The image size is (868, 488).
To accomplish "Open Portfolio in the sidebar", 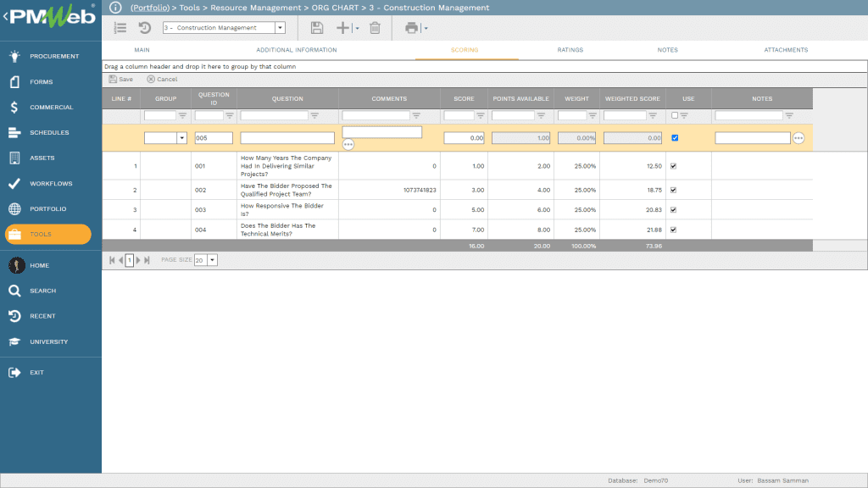I will coord(50,209).
